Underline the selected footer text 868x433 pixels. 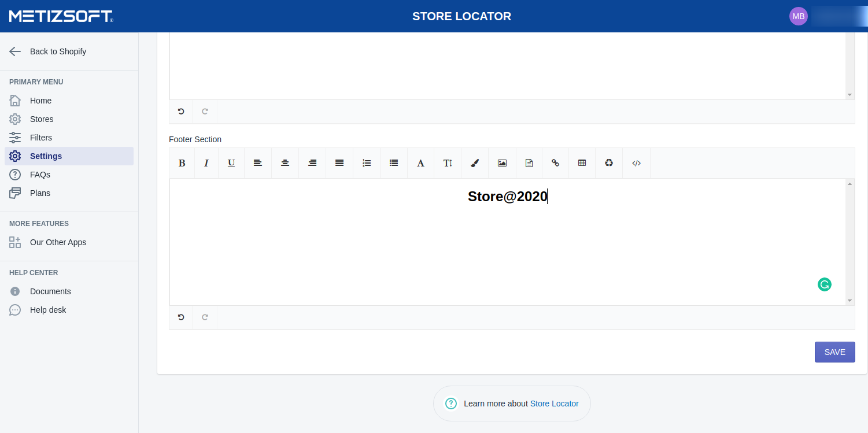click(x=231, y=163)
